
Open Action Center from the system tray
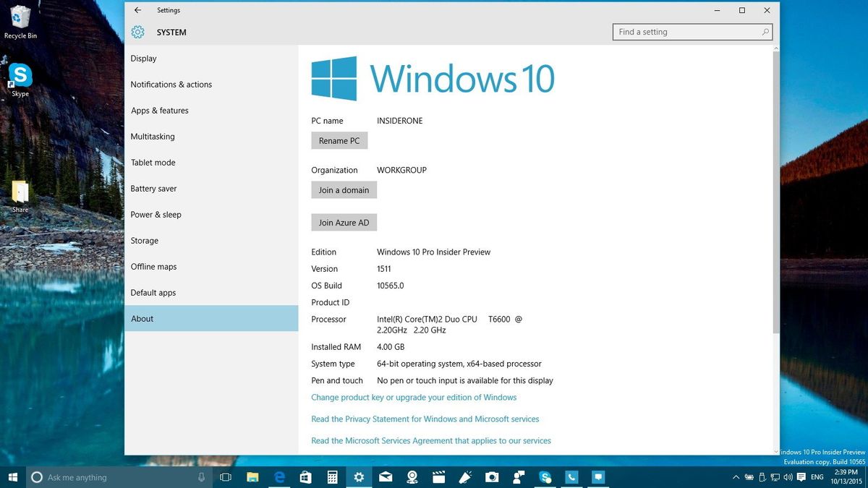[801, 477]
